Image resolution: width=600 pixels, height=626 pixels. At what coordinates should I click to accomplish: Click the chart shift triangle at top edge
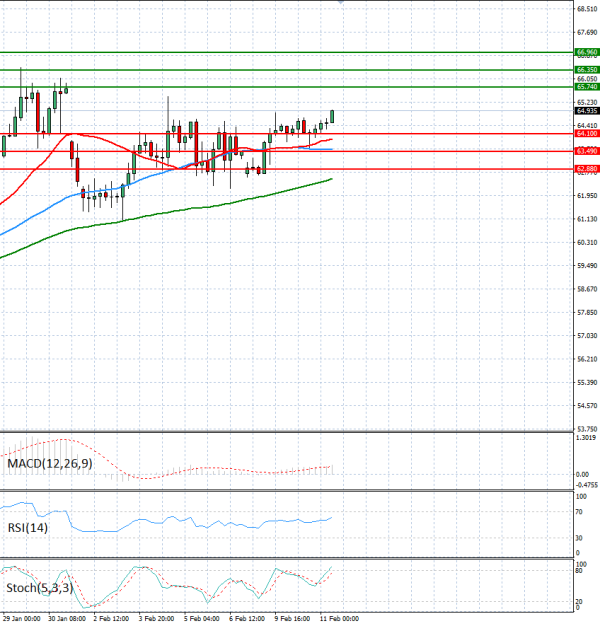click(341, 3)
